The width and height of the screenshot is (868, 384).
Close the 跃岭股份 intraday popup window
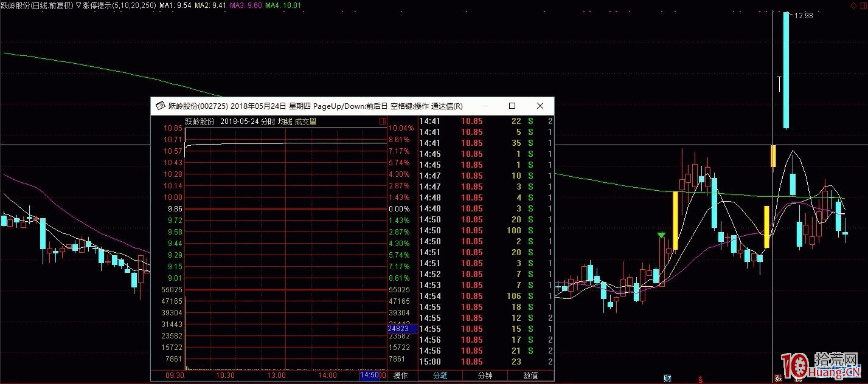tap(540, 106)
